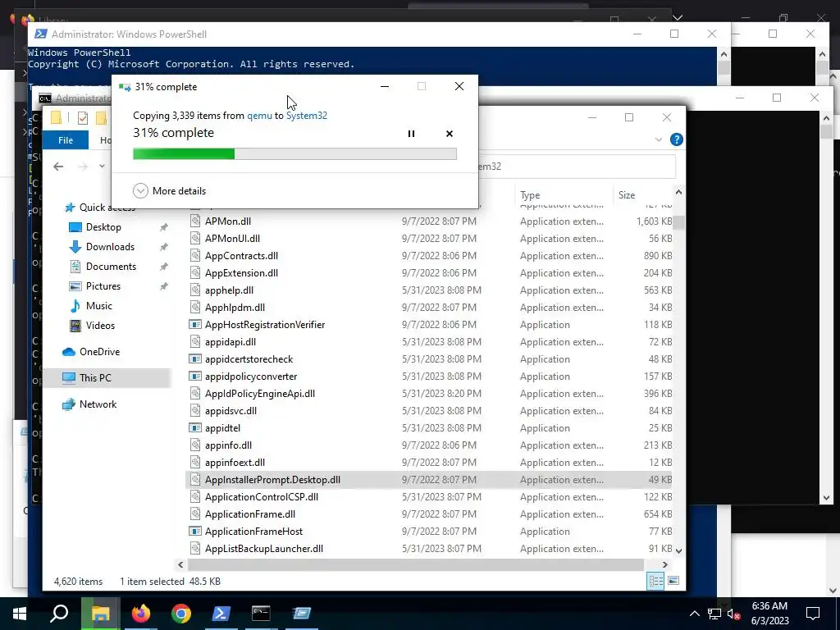Expand More details in copy dialog

coord(169,190)
